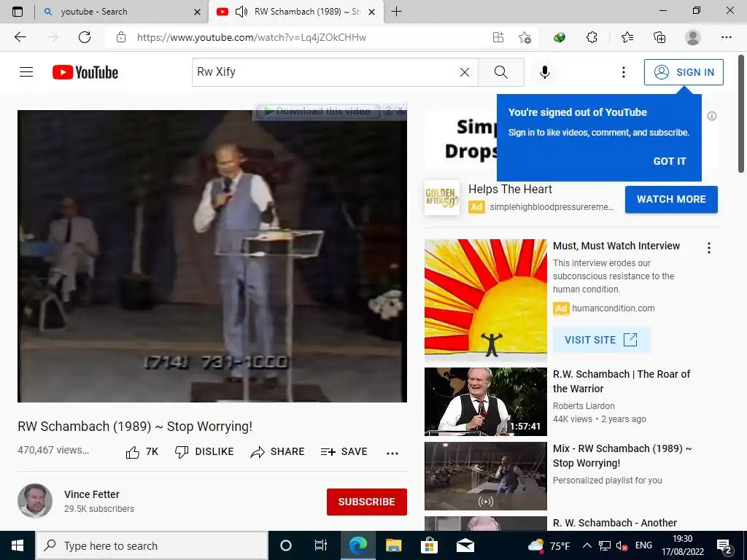Viewport: 747px width, 560px height.
Task: Close the Download this video overlay bar
Action: point(400,111)
